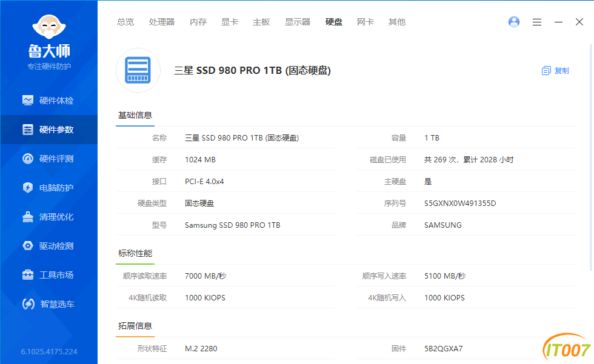
Task: Switch to the 主板 tab
Action: tap(261, 22)
